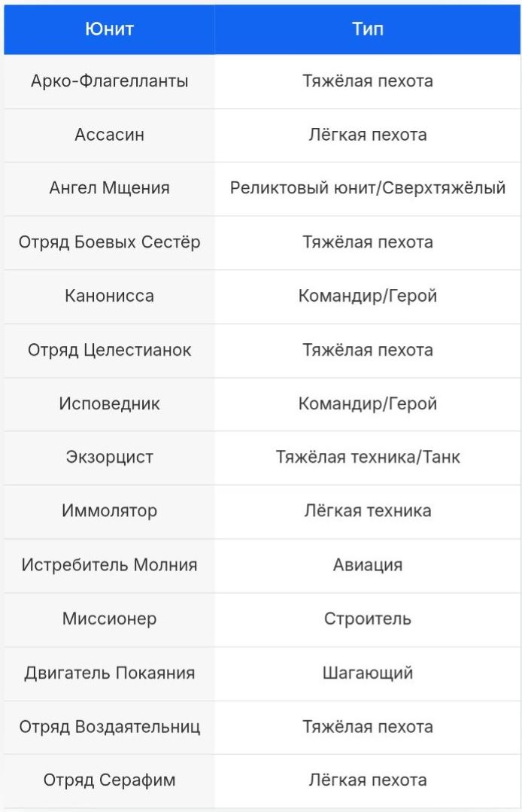This screenshot has height=812, width=522.
Task: Click the "Ангел Мщения" unit name
Action: tap(109, 189)
